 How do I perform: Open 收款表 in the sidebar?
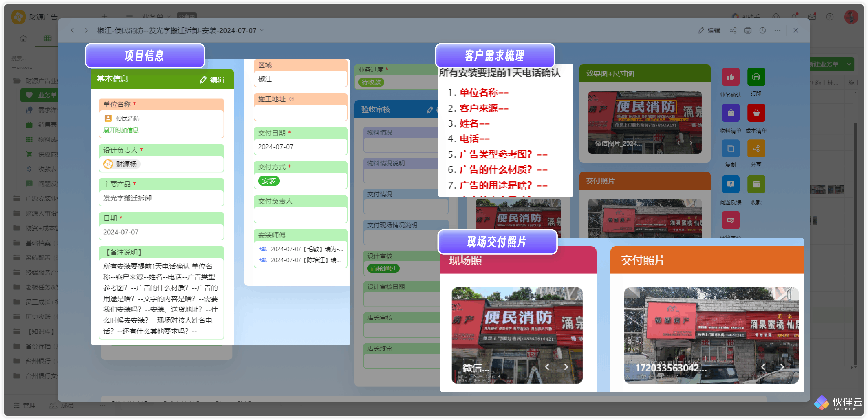point(41,169)
